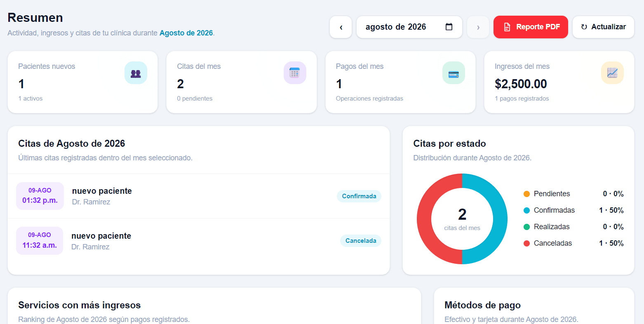This screenshot has width=644, height=324.
Task: Click the Ingresos del mes card label
Action: point(522,66)
